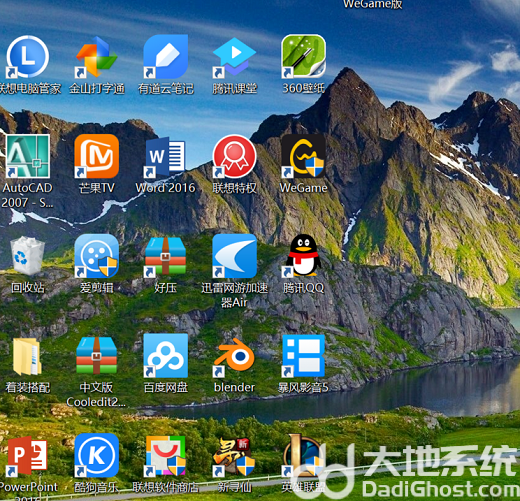Viewport: 520px width, 501px height.
Task: Click the 360壁纸 shortcut
Action: (303, 57)
